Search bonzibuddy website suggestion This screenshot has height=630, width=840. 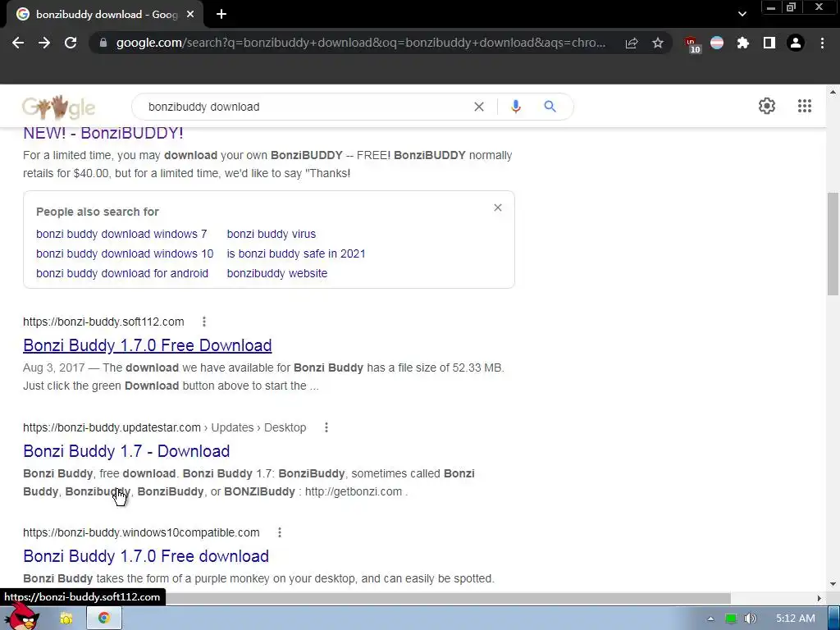tap(277, 273)
